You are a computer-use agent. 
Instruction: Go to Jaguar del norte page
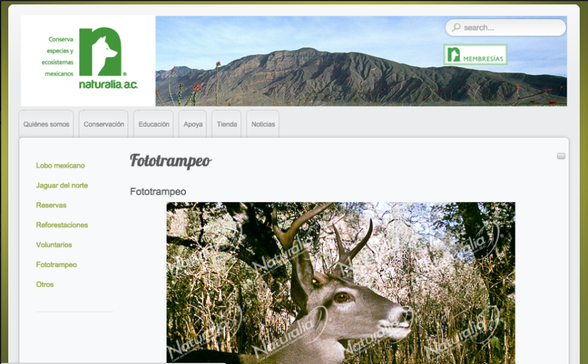(x=62, y=185)
